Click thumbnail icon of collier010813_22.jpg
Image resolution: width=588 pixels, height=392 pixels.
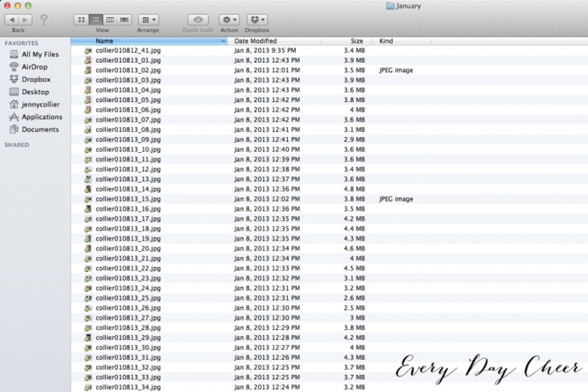tap(88, 268)
